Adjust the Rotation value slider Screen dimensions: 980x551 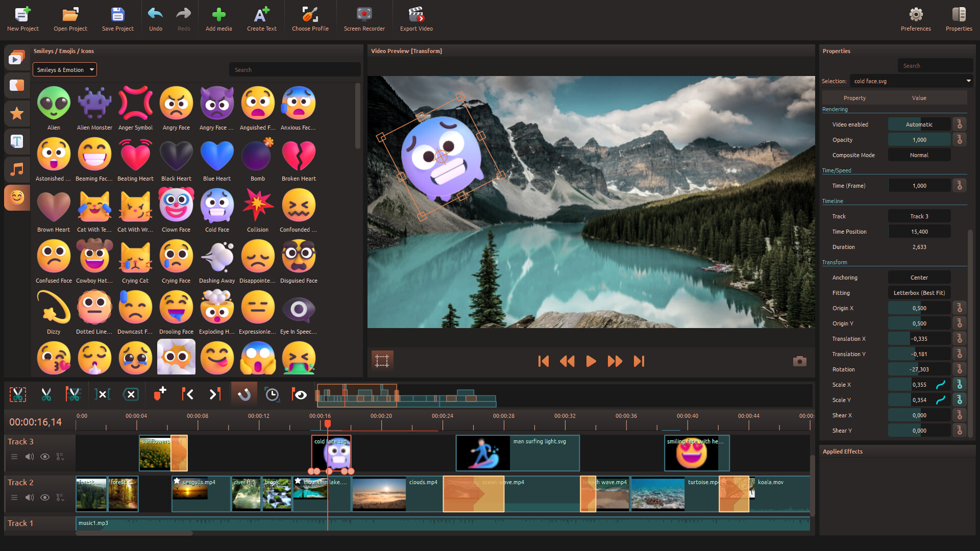[x=919, y=369]
